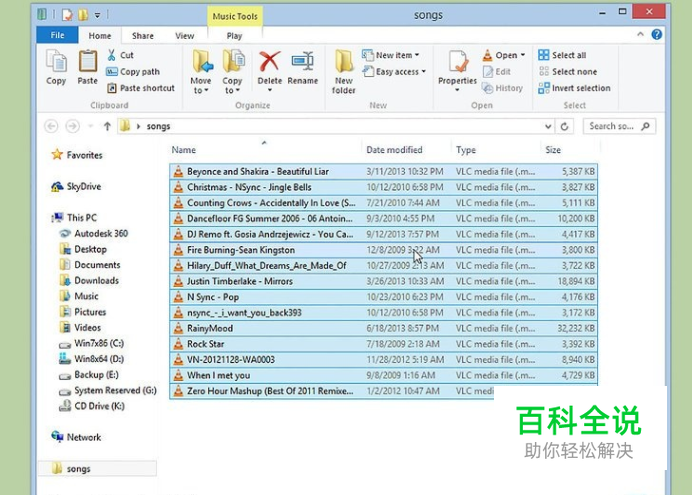Click the red Delete icon

(x=270, y=61)
